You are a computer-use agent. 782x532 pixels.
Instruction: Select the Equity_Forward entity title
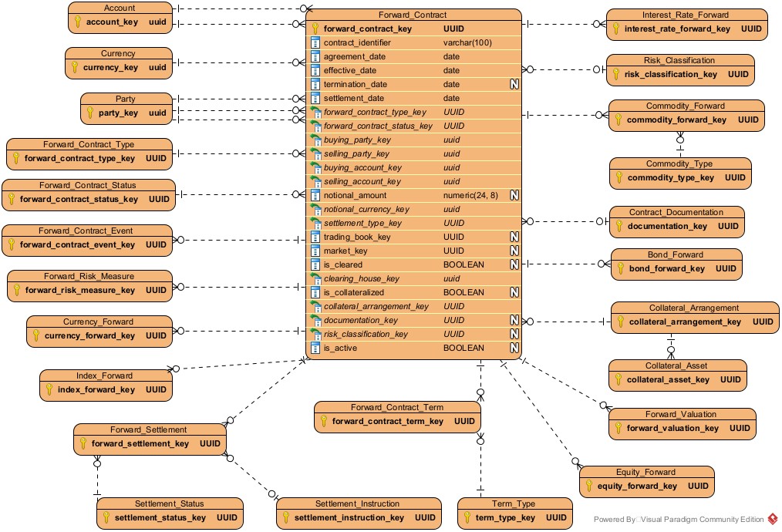[645, 472]
